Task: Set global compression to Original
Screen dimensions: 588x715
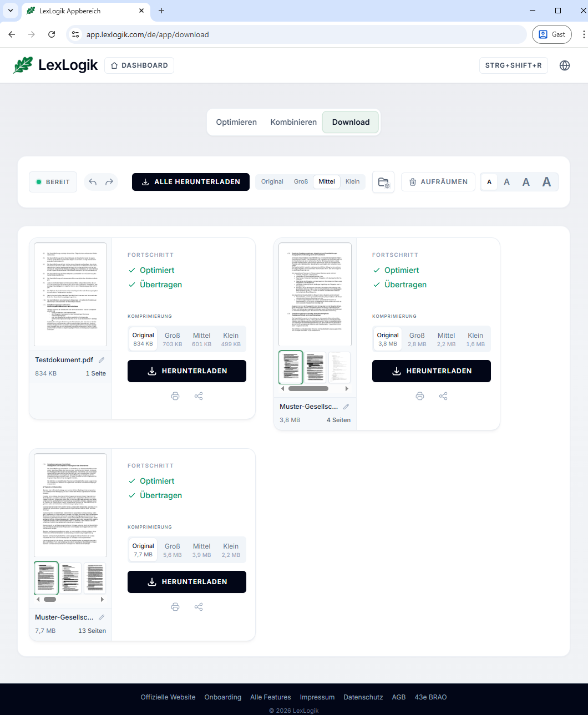Action: point(272,182)
